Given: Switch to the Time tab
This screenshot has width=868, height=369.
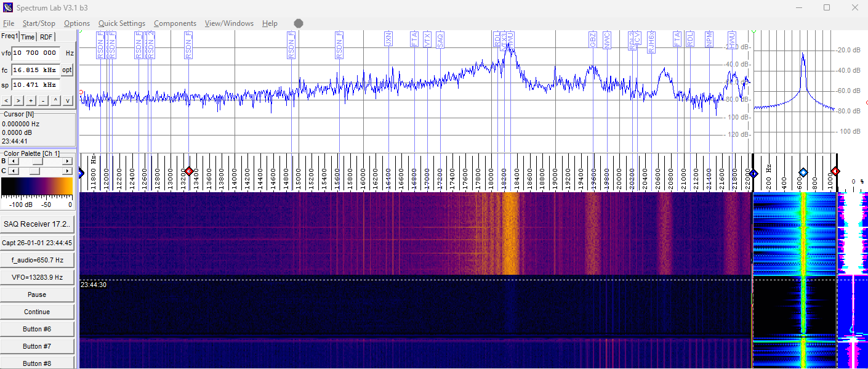Looking at the screenshot, I should pos(28,37).
